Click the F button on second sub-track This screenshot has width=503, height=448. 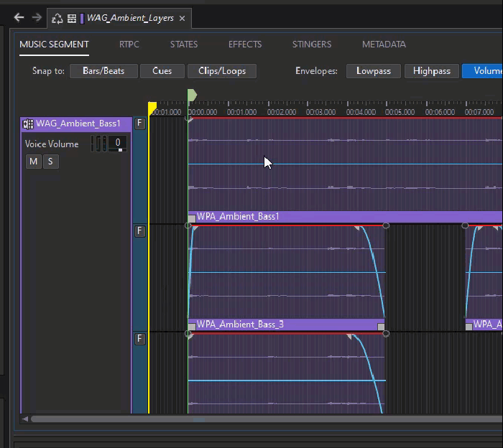point(140,230)
